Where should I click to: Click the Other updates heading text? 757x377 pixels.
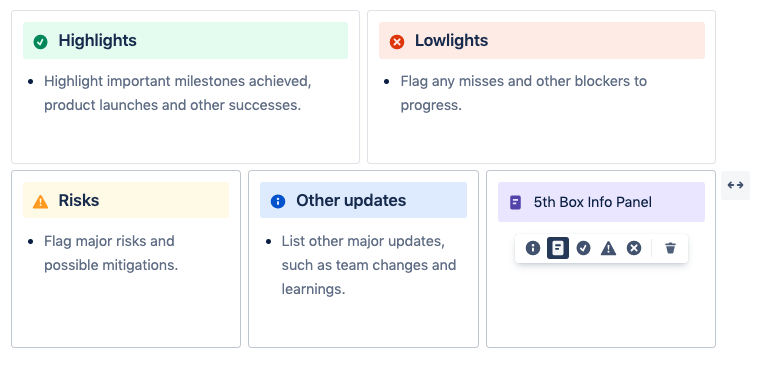[x=351, y=200]
